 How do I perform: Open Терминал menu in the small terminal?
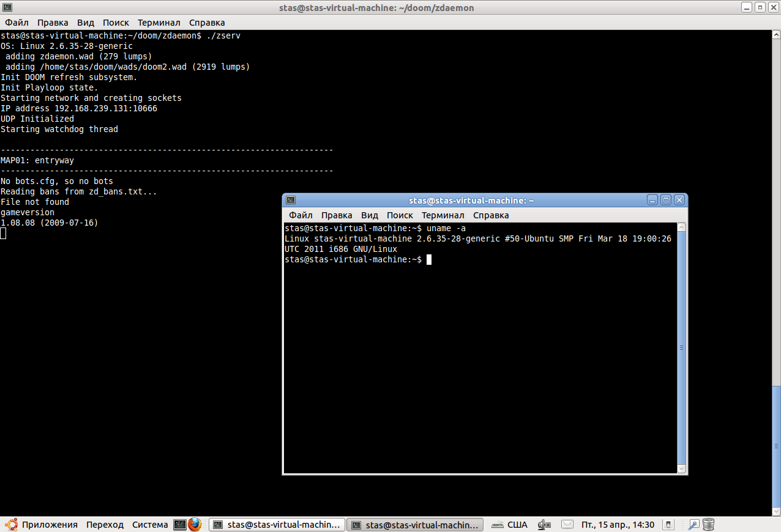pyautogui.click(x=443, y=215)
